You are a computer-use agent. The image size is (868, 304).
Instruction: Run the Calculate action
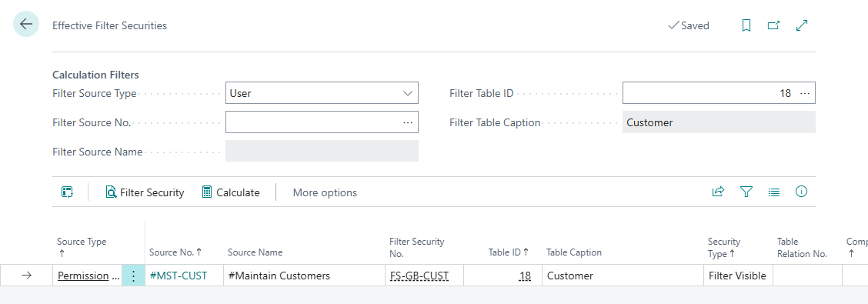point(231,192)
